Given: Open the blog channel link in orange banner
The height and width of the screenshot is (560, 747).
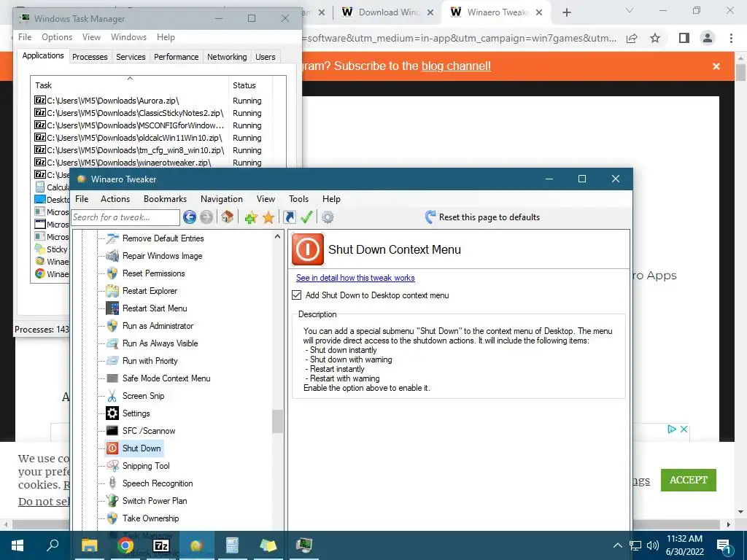Looking at the screenshot, I should 456,66.
